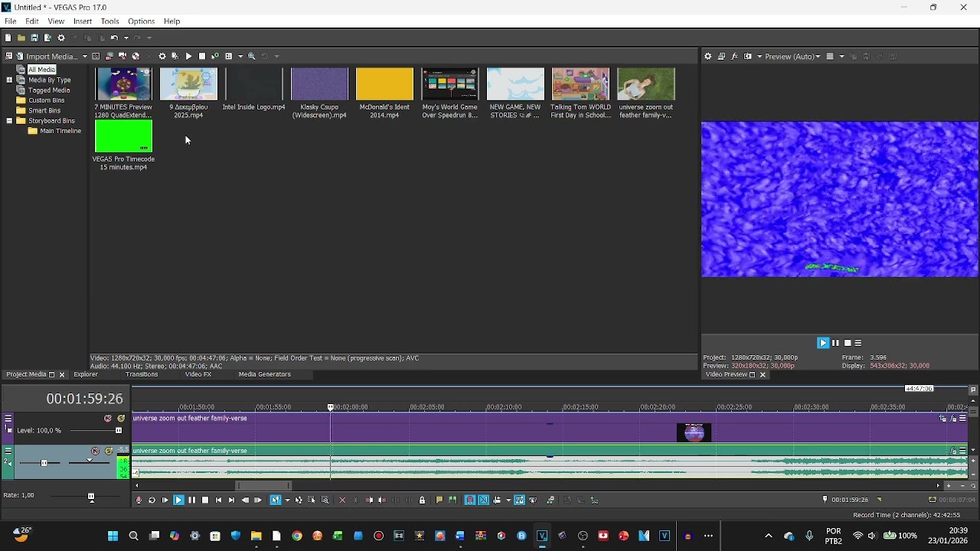Open the Insert menu
The width and height of the screenshot is (980, 551).
coord(83,21)
